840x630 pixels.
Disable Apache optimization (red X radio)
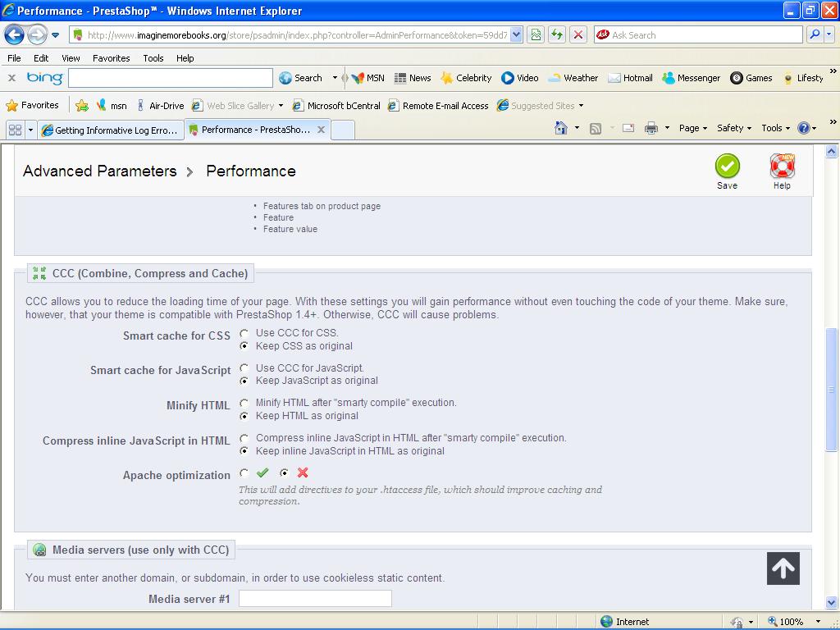click(x=284, y=473)
